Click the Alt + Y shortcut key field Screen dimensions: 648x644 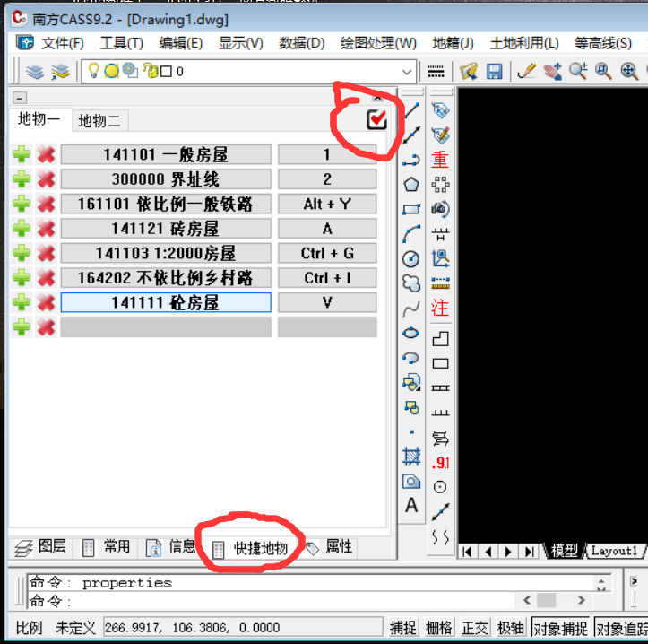pyautogui.click(x=327, y=204)
